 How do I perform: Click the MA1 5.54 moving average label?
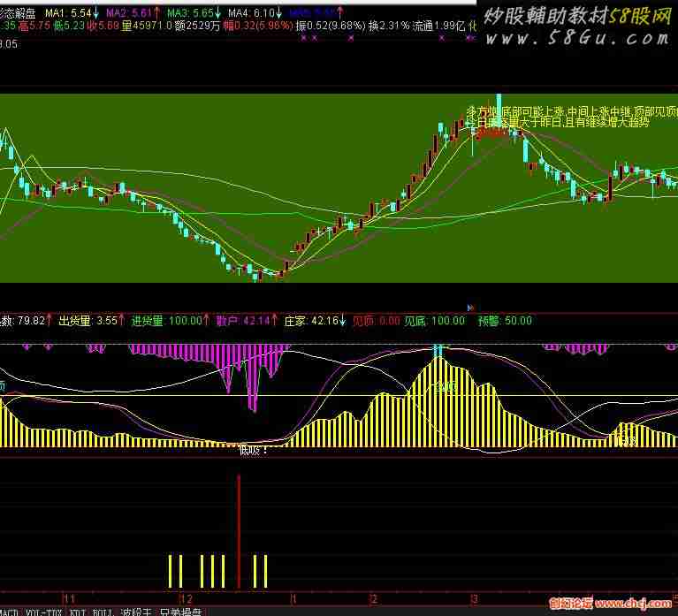point(71,13)
